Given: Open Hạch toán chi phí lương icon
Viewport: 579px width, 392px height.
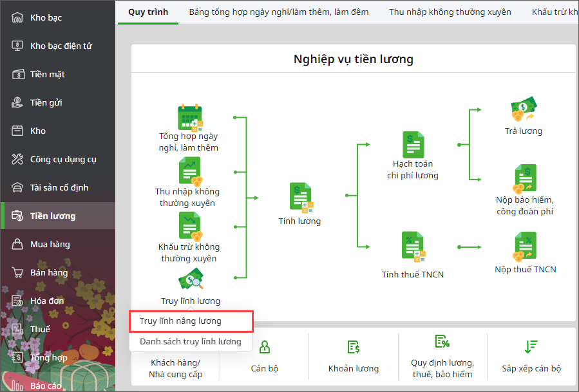Looking at the screenshot, I should pos(413,145).
